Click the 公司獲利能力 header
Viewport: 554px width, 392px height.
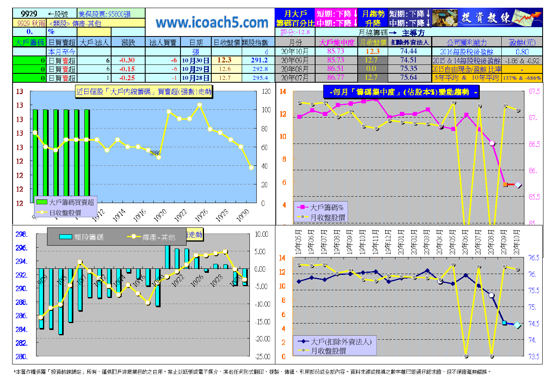click(x=467, y=42)
